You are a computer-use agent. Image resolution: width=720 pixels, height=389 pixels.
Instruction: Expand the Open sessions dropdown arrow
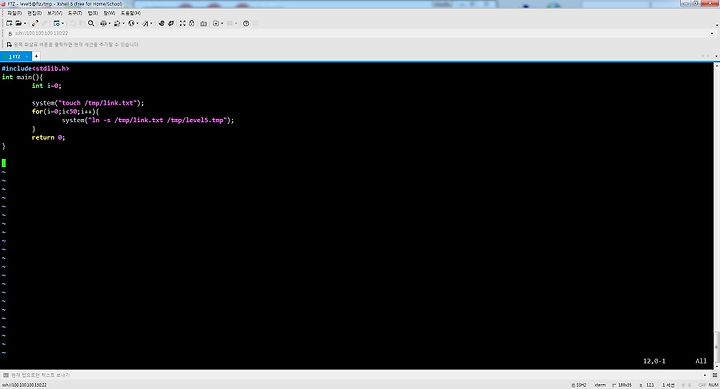tap(25, 23)
